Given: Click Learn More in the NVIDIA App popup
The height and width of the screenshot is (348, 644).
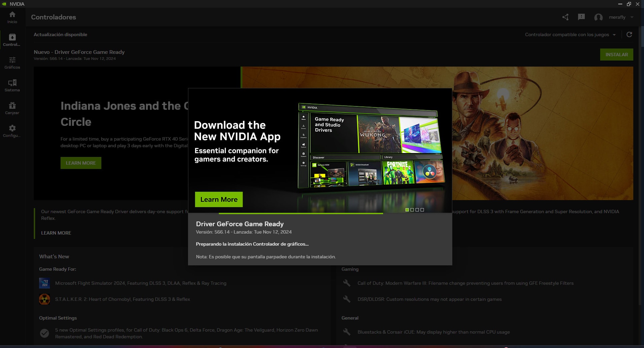Looking at the screenshot, I should pos(219,199).
